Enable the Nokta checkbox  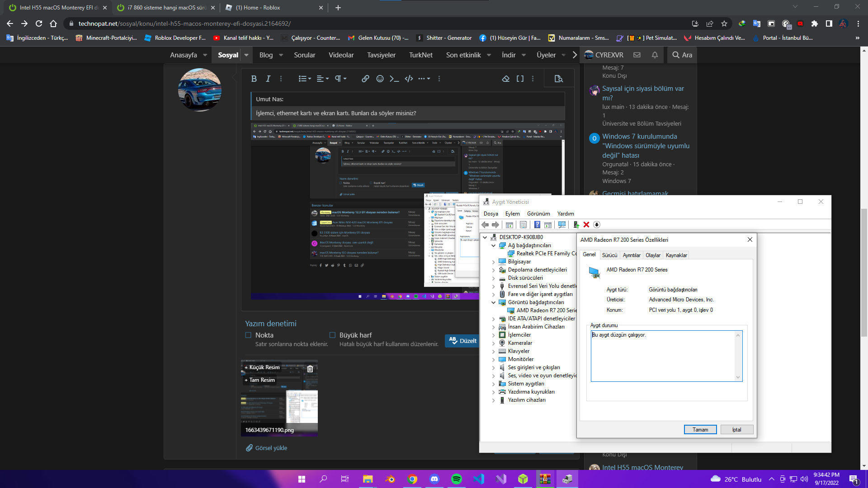248,335
